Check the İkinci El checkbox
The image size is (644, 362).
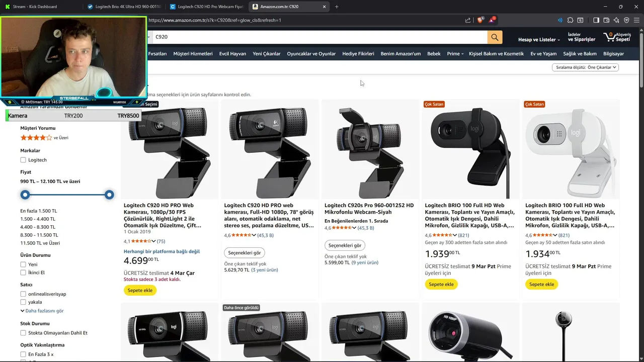(x=23, y=273)
